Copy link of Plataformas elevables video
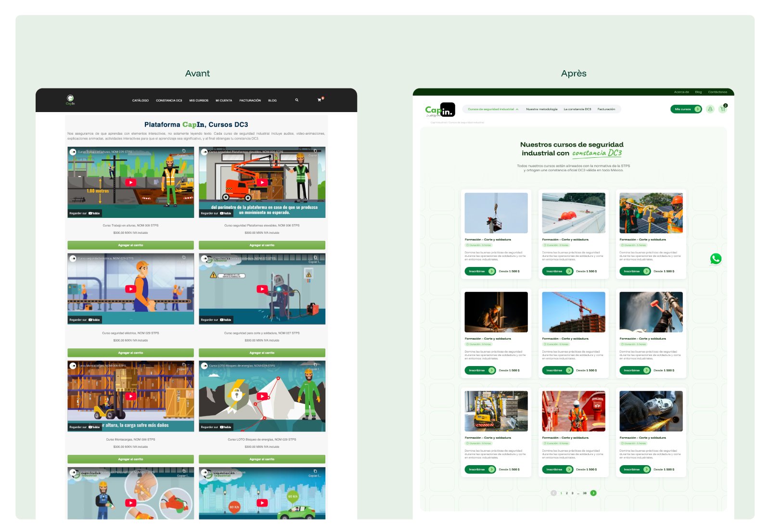 pos(314,152)
